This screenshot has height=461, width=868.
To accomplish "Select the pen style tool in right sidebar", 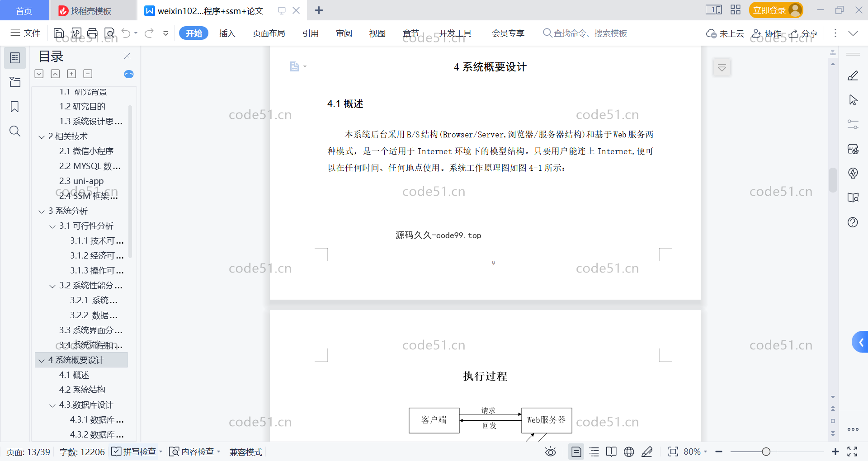I will tap(853, 76).
